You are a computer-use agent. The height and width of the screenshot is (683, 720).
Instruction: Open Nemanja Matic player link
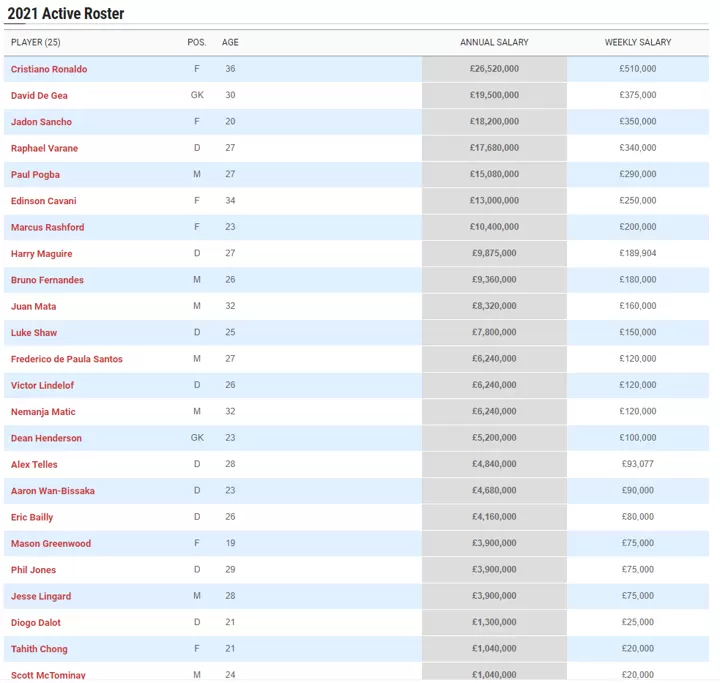[43, 412]
